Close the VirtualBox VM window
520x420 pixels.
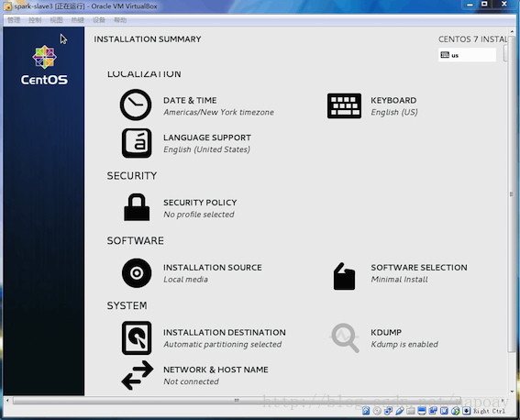click(x=504, y=4)
